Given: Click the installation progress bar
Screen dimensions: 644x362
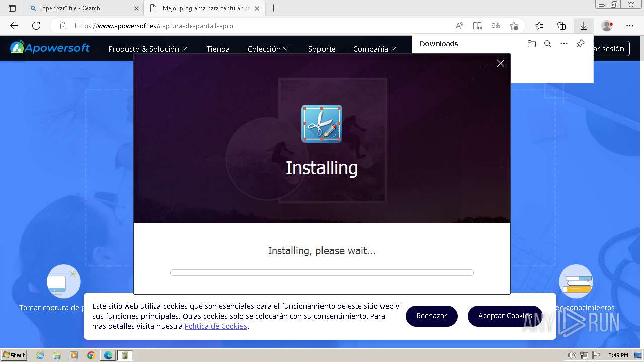Looking at the screenshot, I should [322, 273].
